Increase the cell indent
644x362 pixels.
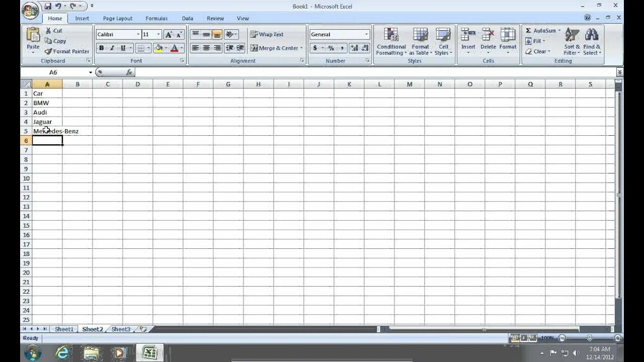240,48
